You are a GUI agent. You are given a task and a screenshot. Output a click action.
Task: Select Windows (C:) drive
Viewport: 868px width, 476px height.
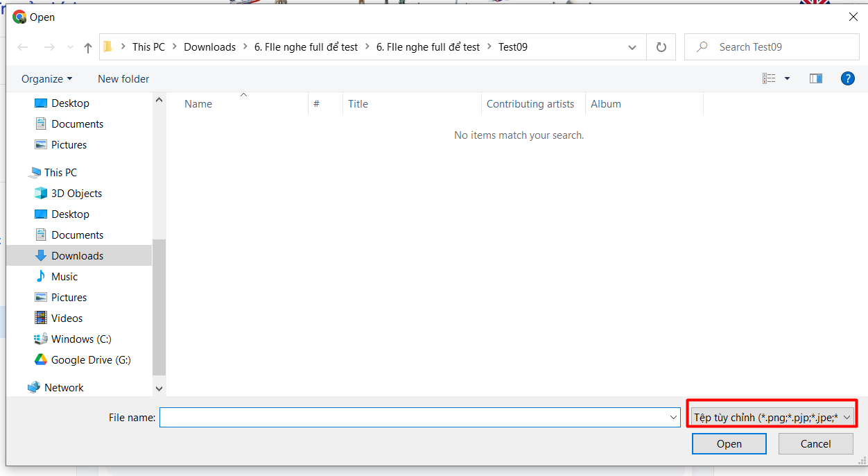81,339
